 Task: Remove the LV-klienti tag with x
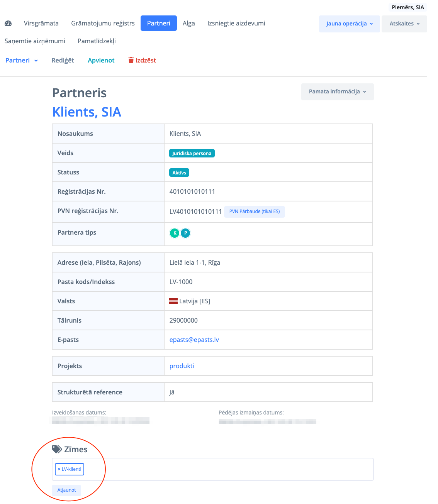point(59,469)
